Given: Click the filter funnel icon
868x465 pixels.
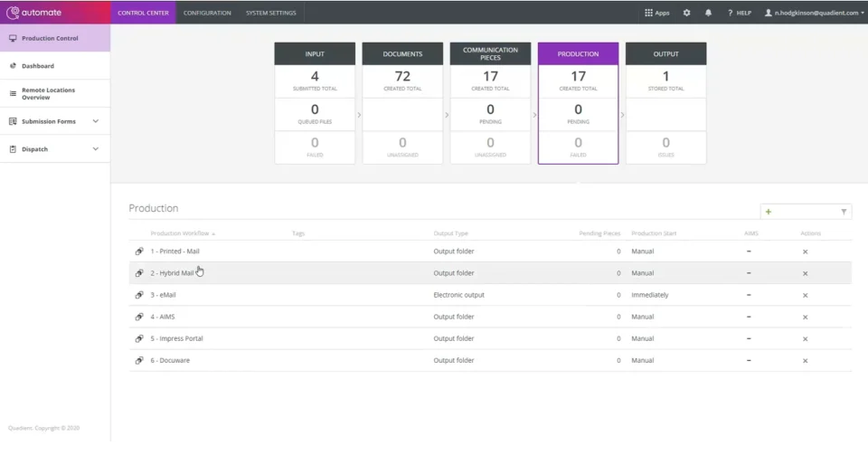Looking at the screenshot, I should [844, 212].
